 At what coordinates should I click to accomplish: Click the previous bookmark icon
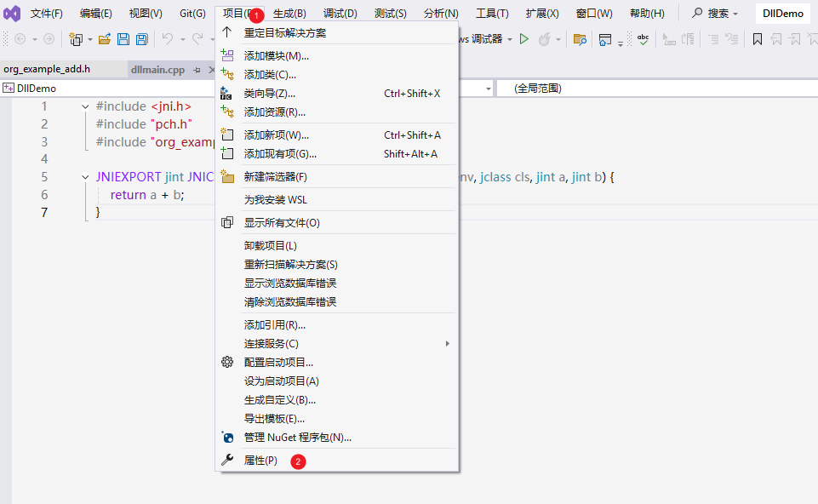[776, 39]
